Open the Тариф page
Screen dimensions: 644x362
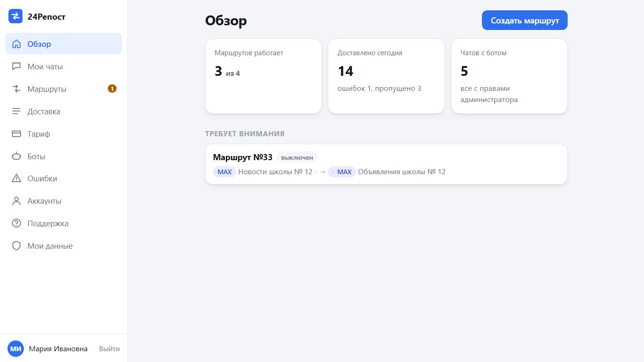click(x=64, y=134)
